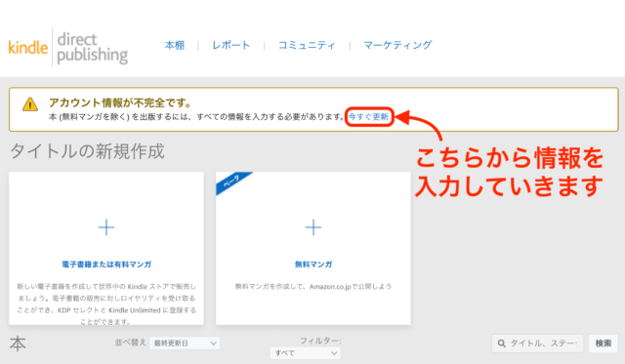Click the Kindle Direct Publishing logo
The width and height of the screenshot is (625, 364).
[x=68, y=48]
